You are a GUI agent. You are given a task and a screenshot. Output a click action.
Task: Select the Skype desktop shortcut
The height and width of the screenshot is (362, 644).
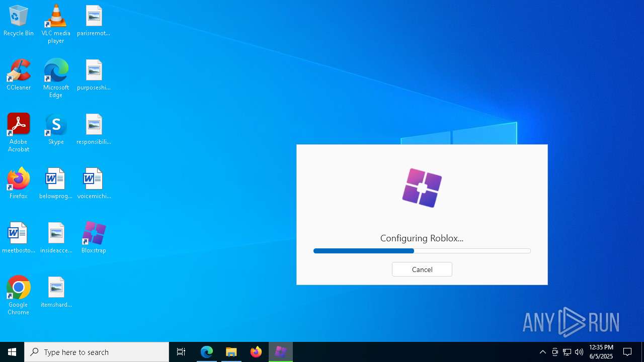point(56,130)
